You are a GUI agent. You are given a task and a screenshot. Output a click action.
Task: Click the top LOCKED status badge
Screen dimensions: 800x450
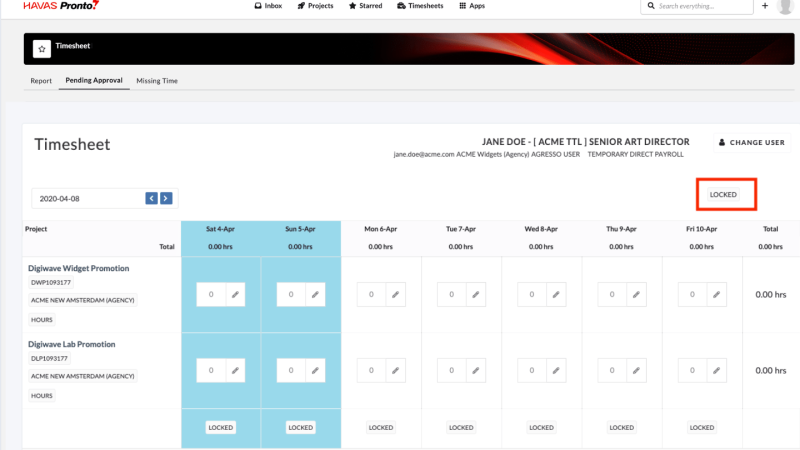click(x=723, y=194)
